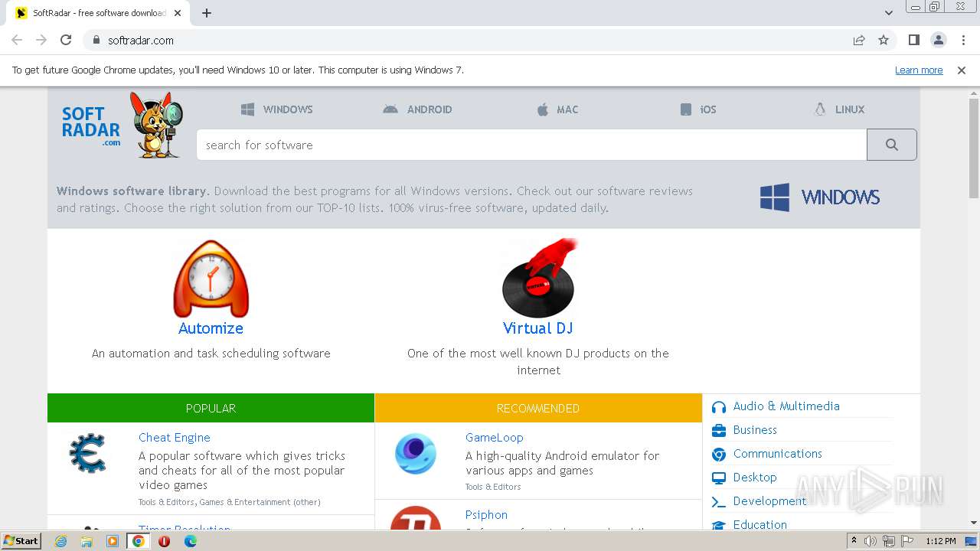Bookmark this page with the star

coord(884,40)
